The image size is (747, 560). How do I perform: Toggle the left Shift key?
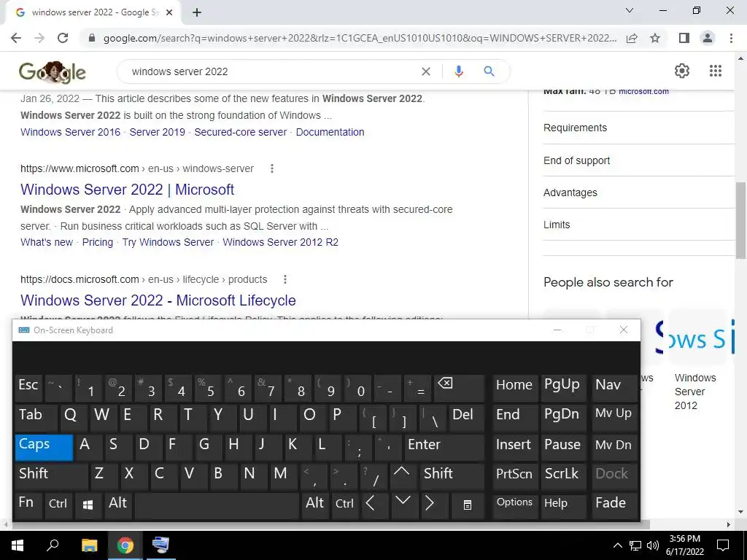[52, 476]
